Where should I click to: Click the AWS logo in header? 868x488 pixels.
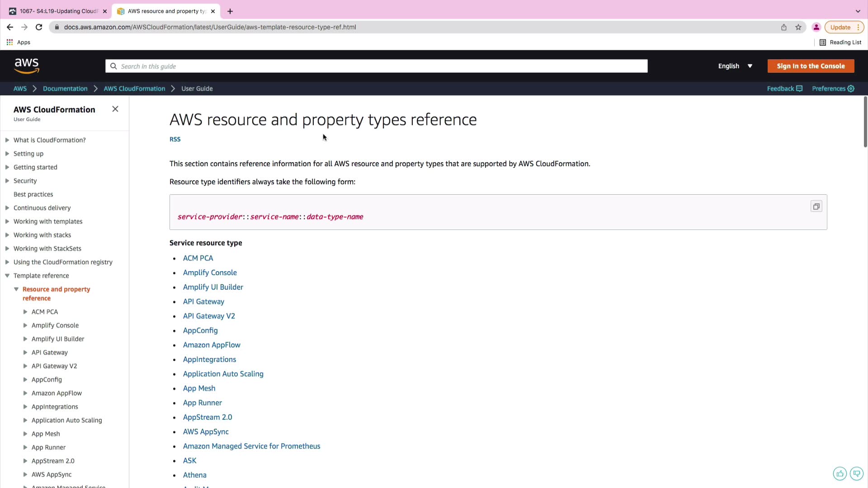pos(27,66)
